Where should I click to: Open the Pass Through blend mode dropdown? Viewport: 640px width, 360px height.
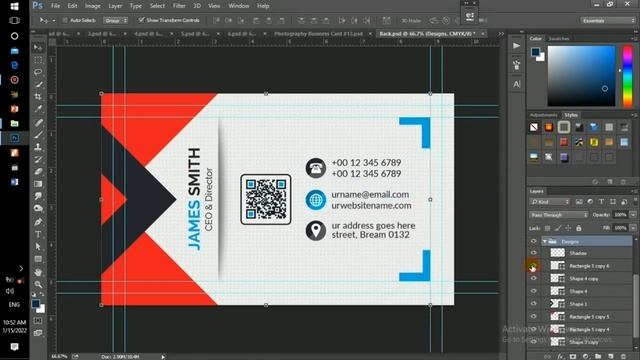pos(558,215)
